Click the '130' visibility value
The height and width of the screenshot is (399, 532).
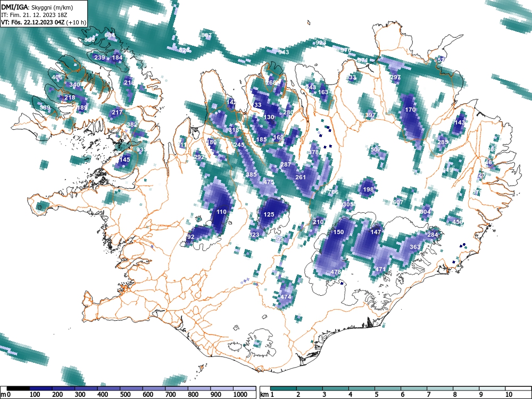[269, 117]
